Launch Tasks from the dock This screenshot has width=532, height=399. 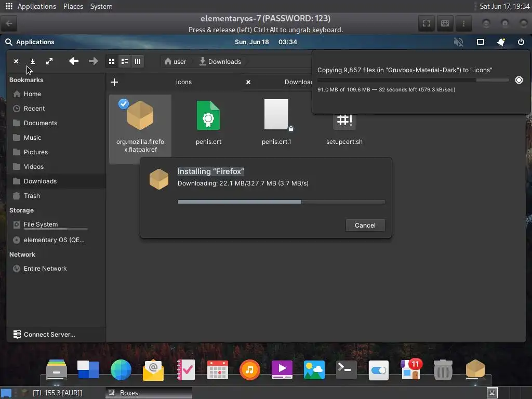click(x=185, y=369)
